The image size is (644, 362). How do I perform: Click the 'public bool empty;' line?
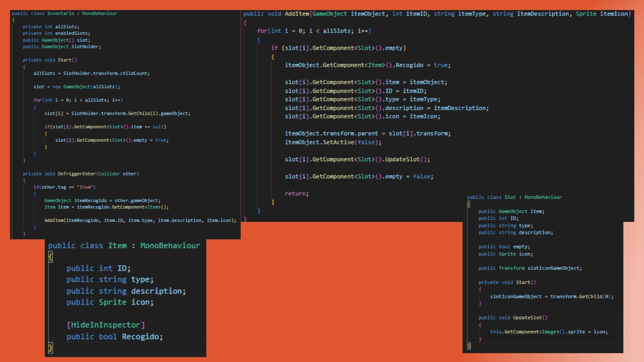coord(504,247)
